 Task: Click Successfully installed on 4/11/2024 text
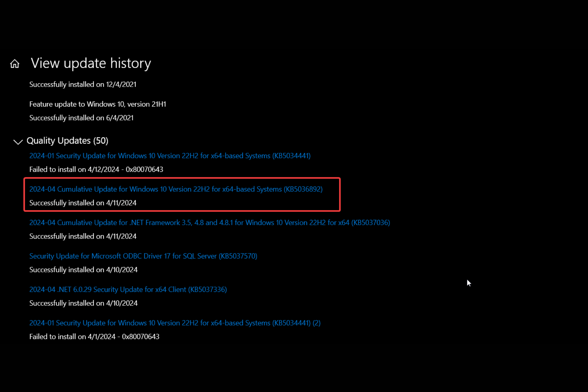pyautogui.click(x=83, y=202)
